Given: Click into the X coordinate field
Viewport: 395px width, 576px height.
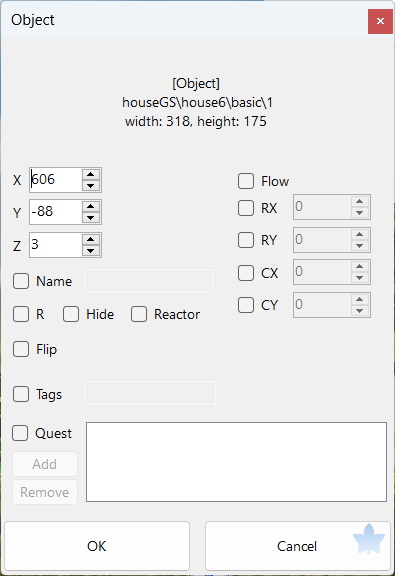Looking at the screenshot, I should click(55, 180).
